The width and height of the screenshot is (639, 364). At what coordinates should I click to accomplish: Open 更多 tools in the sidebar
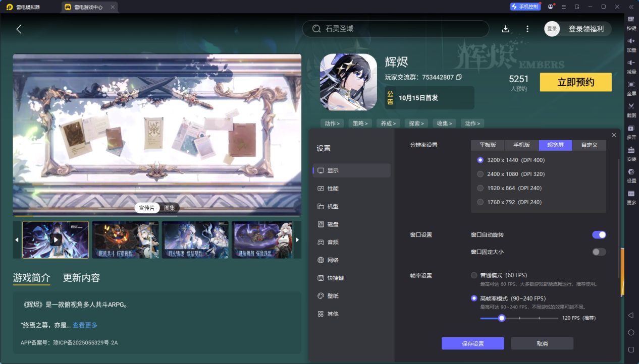click(x=631, y=197)
